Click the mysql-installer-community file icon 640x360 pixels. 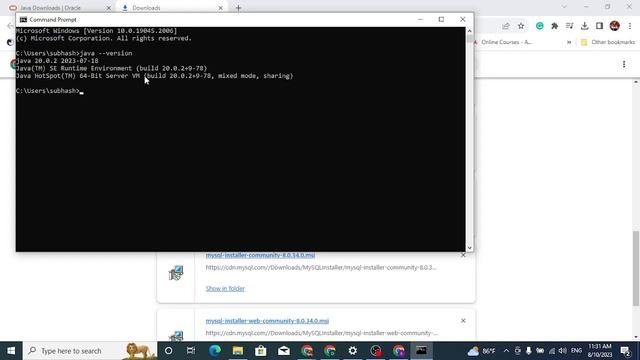(x=176, y=273)
